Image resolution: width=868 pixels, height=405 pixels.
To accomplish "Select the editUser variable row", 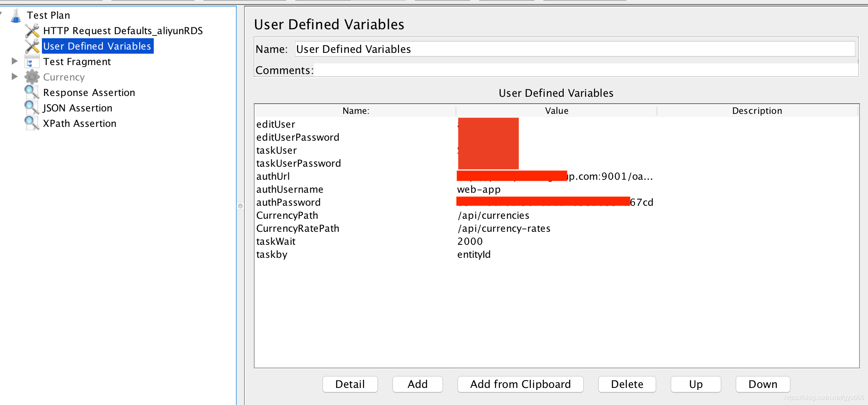I will pyautogui.click(x=556, y=124).
